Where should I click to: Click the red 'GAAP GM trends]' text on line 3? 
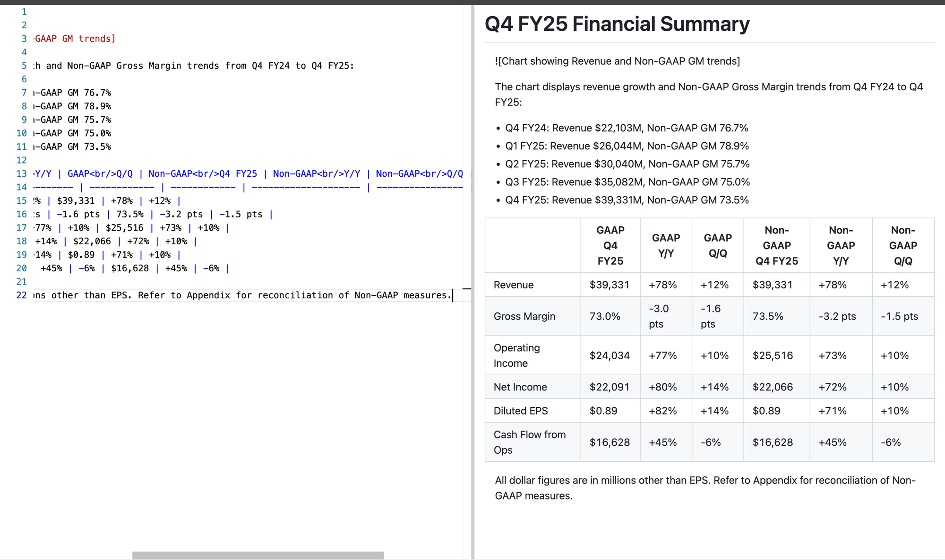tap(75, 39)
